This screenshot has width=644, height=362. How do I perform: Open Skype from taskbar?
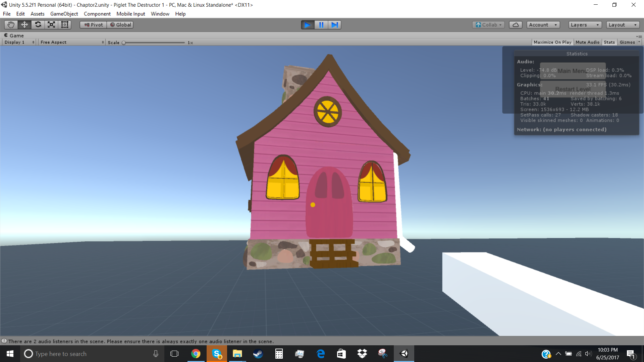coord(217,354)
